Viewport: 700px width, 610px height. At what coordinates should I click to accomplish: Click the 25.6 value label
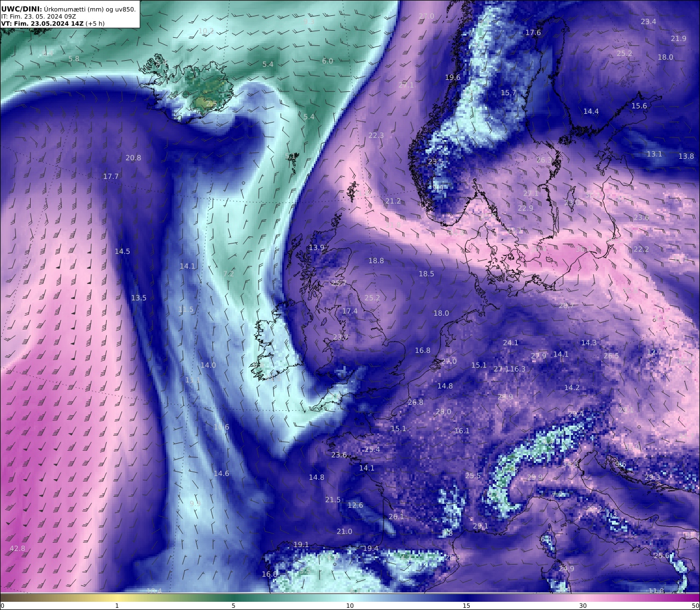pos(662,555)
